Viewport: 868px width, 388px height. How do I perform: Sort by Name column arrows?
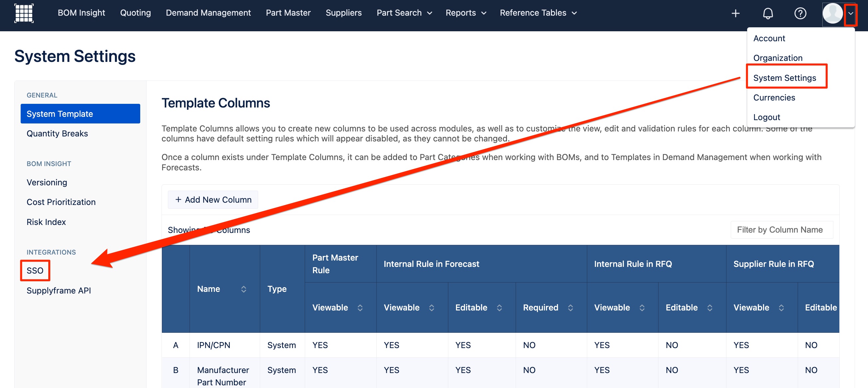coord(243,289)
